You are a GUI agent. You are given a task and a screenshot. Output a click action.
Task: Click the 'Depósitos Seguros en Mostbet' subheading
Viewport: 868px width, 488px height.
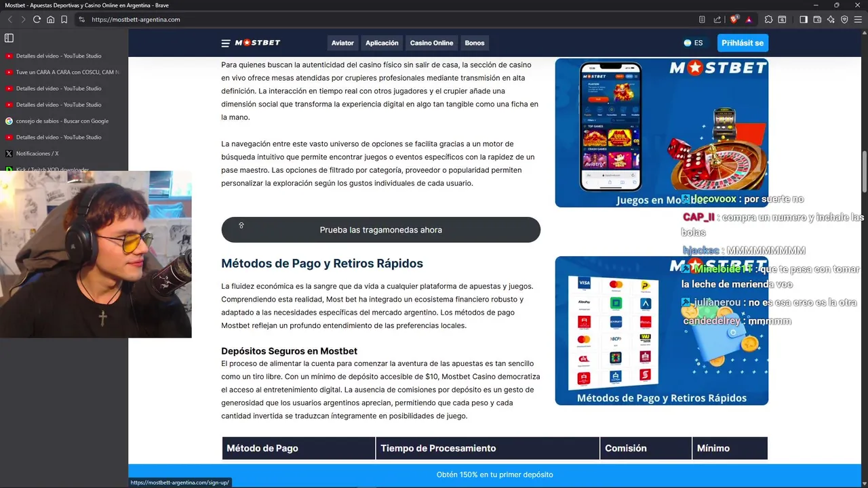pos(289,351)
